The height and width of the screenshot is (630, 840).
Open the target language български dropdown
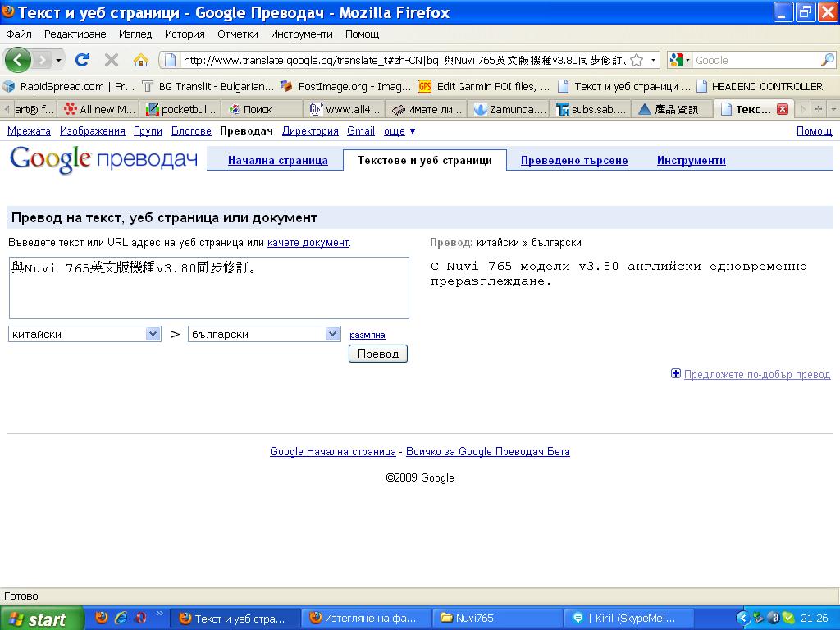tap(264, 334)
